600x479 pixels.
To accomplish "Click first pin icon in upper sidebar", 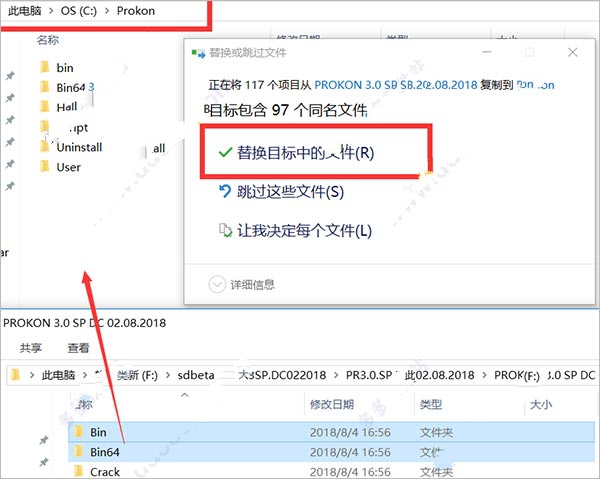I will pos(10,76).
